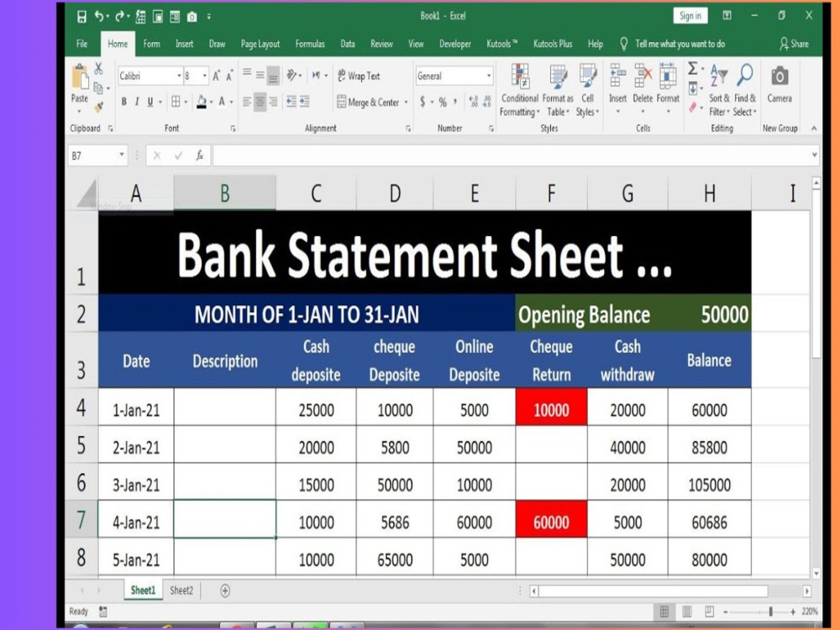The width and height of the screenshot is (840, 630).
Task: Undo the last action
Action: [x=99, y=17]
